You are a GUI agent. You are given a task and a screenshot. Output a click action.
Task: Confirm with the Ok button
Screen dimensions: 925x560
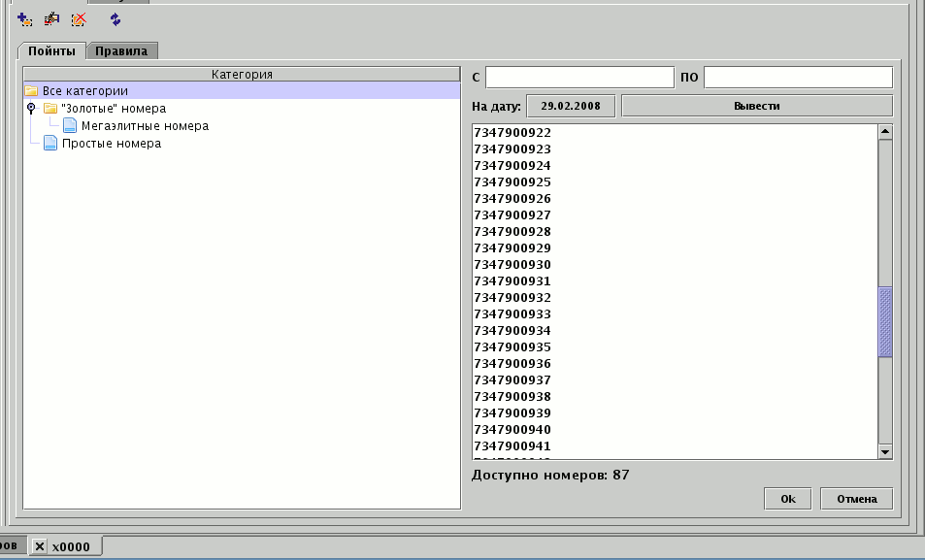coord(788,499)
